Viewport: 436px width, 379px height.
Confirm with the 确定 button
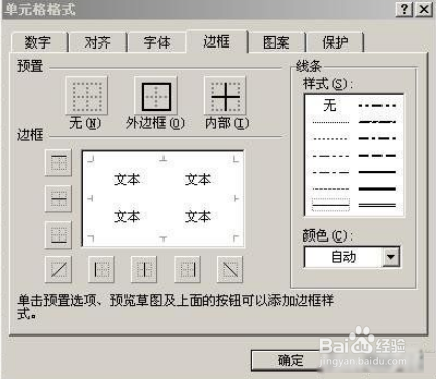(x=289, y=360)
